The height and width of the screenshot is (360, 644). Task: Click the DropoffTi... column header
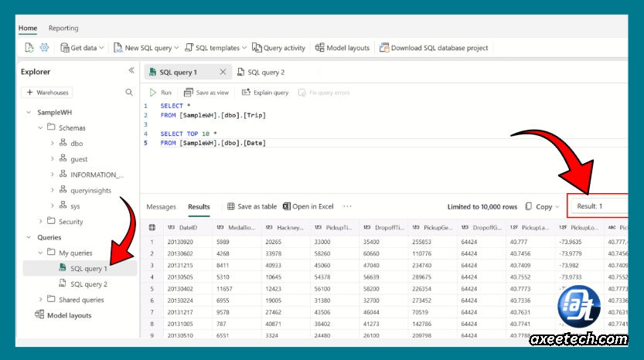click(x=383, y=227)
